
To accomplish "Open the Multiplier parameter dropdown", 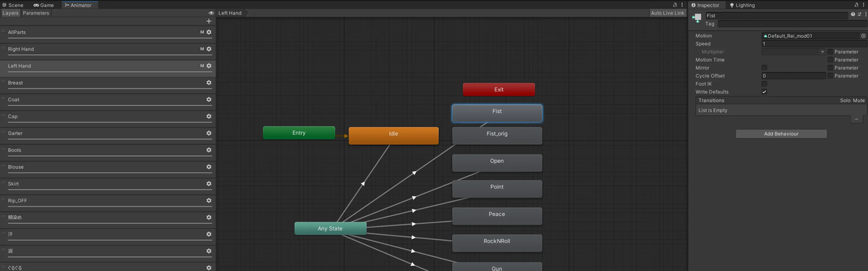I will pos(793,51).
